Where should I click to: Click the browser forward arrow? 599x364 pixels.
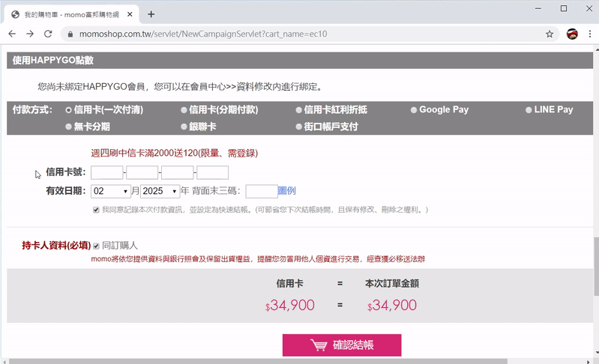click(30, 34)
